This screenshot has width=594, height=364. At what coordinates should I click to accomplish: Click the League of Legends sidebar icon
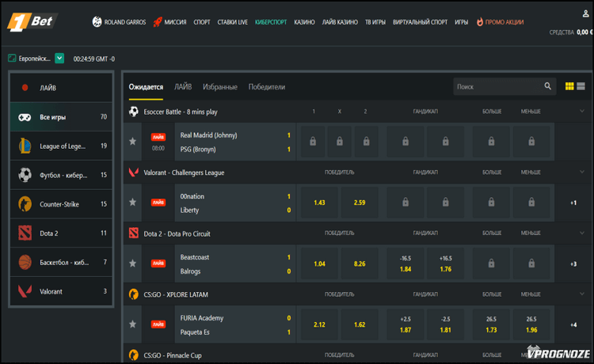tap(25, 146)
